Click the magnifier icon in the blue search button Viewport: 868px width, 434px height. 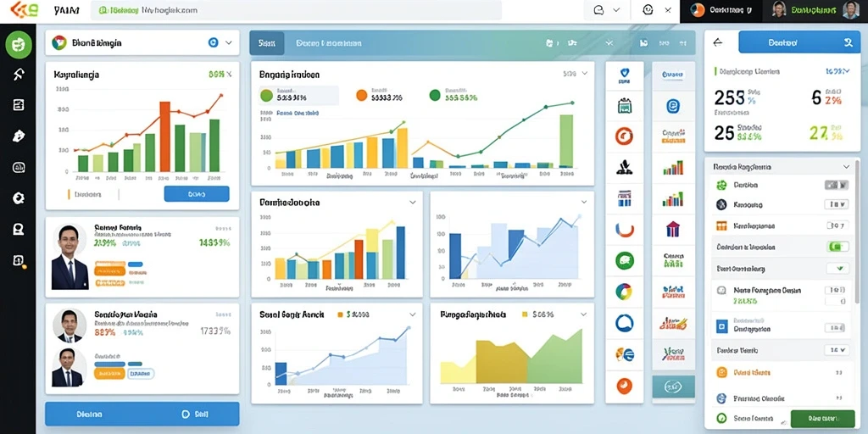(x=848, y=42)
